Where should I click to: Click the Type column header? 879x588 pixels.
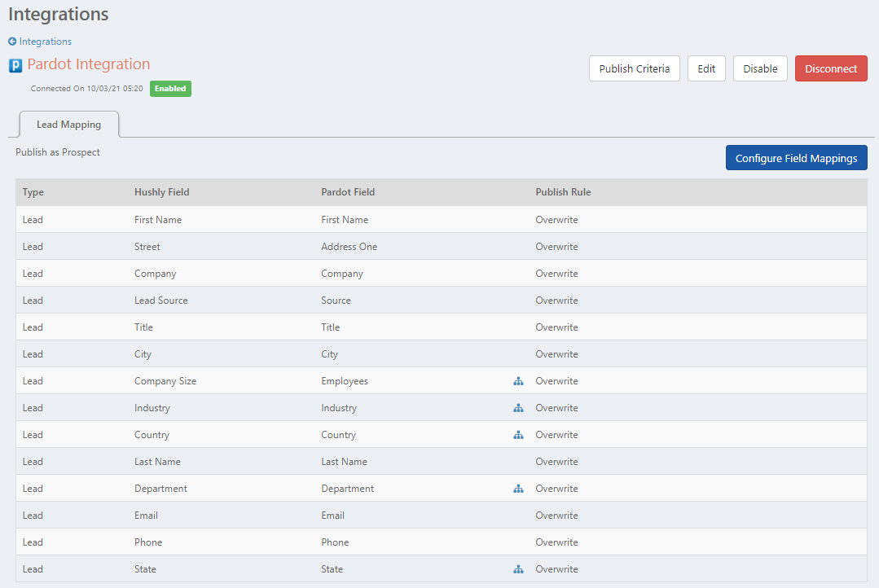tap(33, 192)
